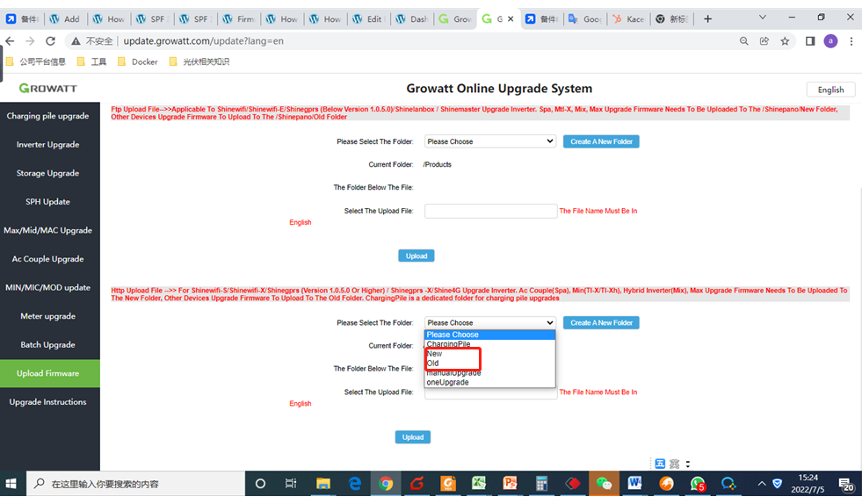Open the Docker bookmark folder
The image size is (862, 504).
(139, 61)
